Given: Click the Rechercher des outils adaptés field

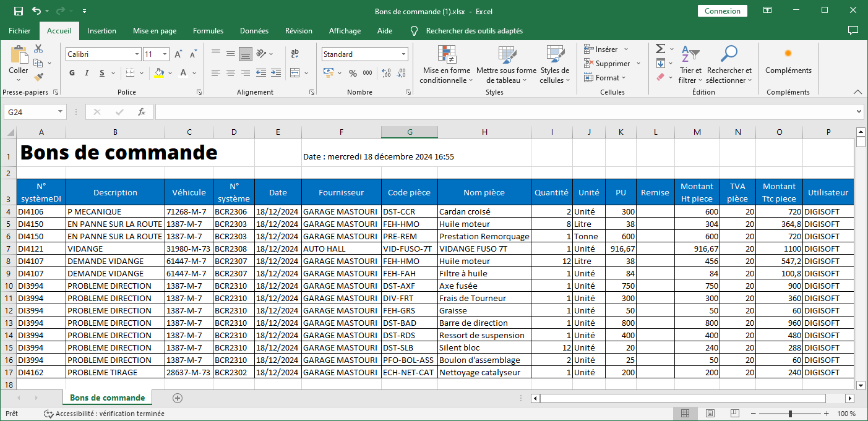Looking at the screenshot, I should [474, 31].
